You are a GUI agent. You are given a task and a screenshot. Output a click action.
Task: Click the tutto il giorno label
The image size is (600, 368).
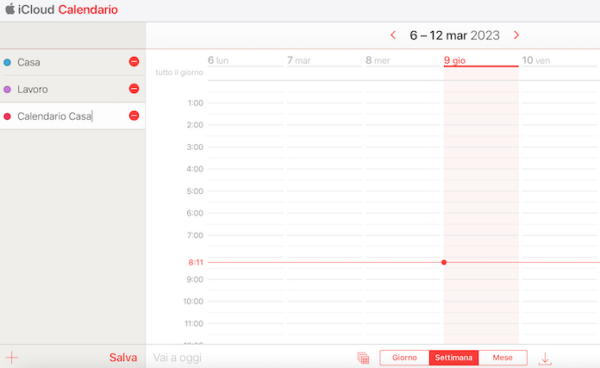[x=179, y=72]
